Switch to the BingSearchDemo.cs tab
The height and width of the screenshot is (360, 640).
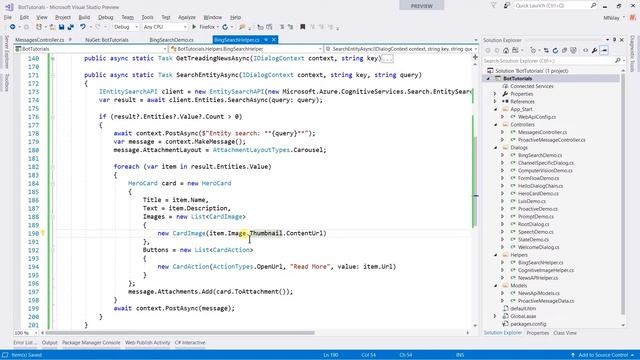pyautogui.click(x=171, y=40)
